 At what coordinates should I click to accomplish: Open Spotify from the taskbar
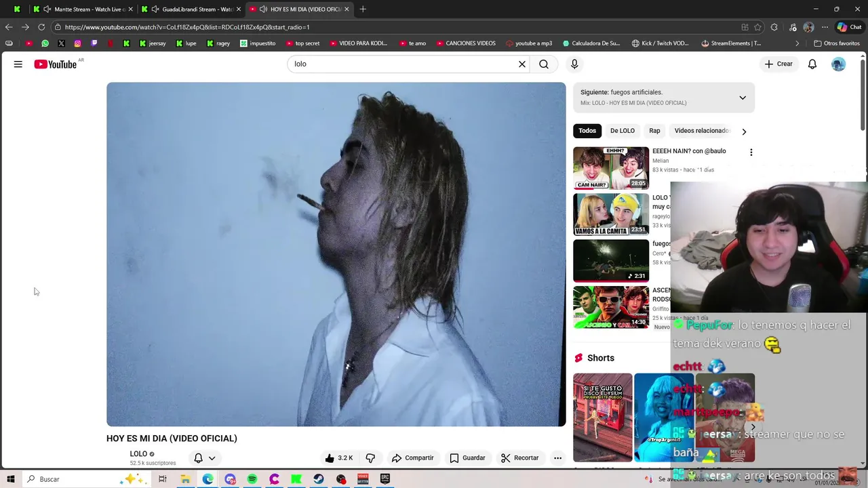pos(252,479)
